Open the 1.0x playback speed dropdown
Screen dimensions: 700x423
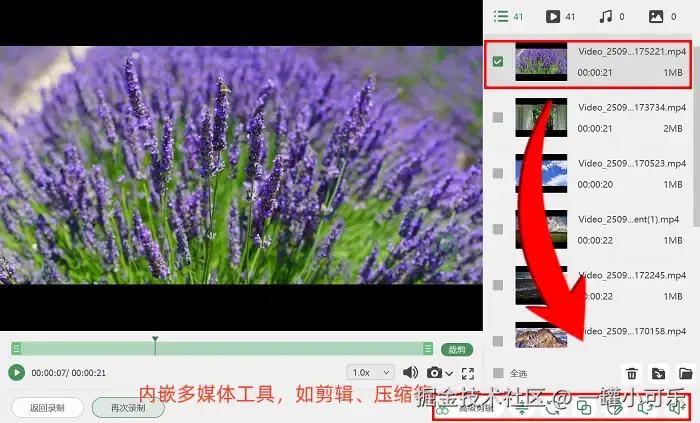click(x=370, y=372)
